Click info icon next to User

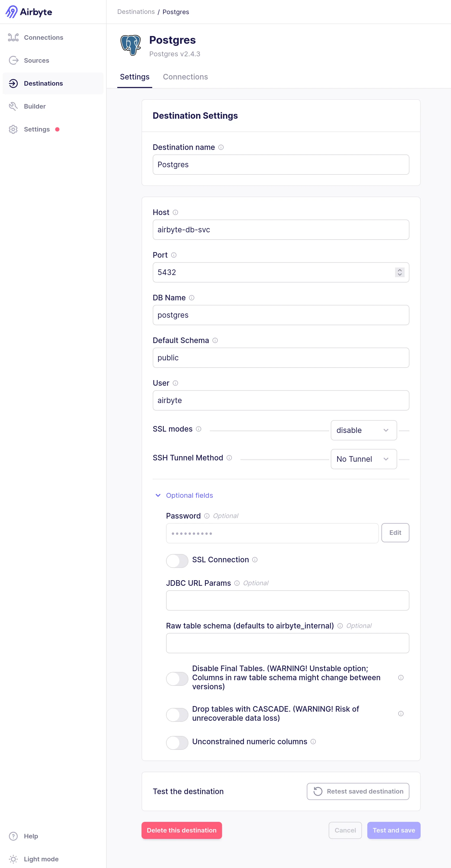pos(175,383)
